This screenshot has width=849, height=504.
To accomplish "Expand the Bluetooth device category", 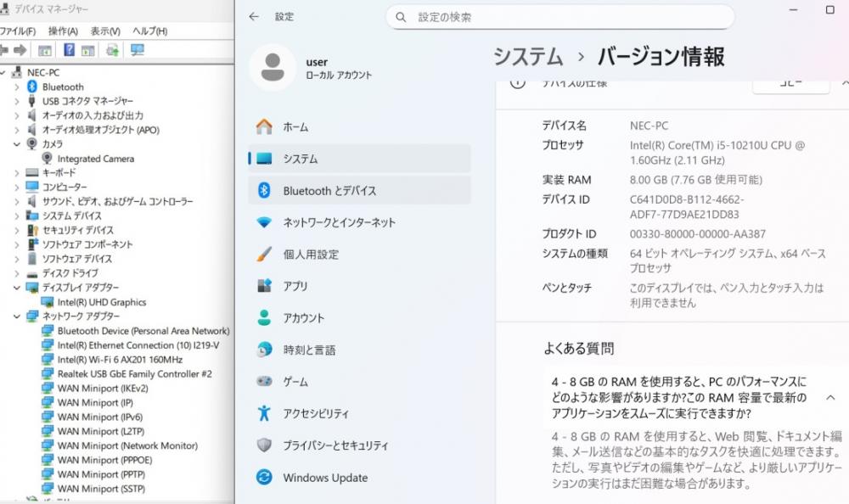I will pyautogui.click(x=17, y=87).
